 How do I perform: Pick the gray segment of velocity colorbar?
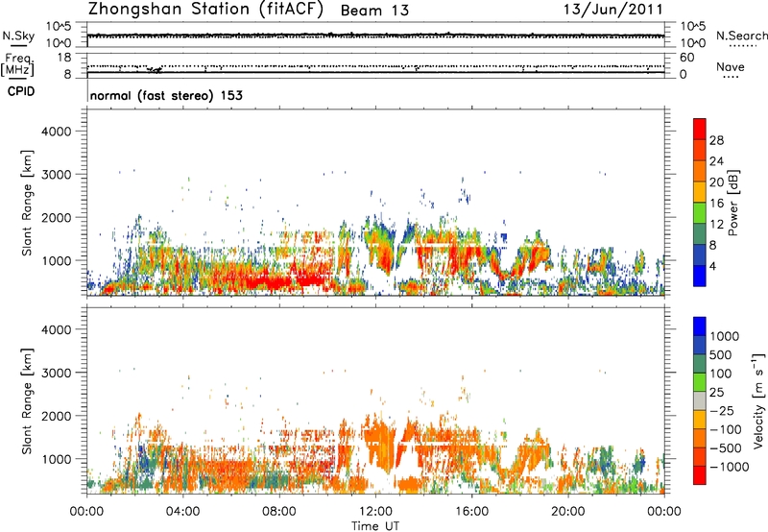[x=700, y=400]
